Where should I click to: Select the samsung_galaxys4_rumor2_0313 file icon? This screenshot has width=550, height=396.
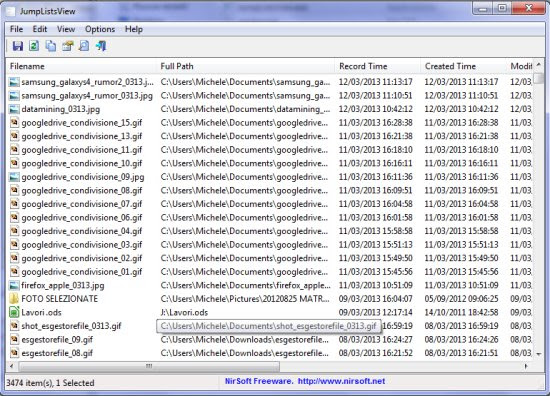(14, 82)
